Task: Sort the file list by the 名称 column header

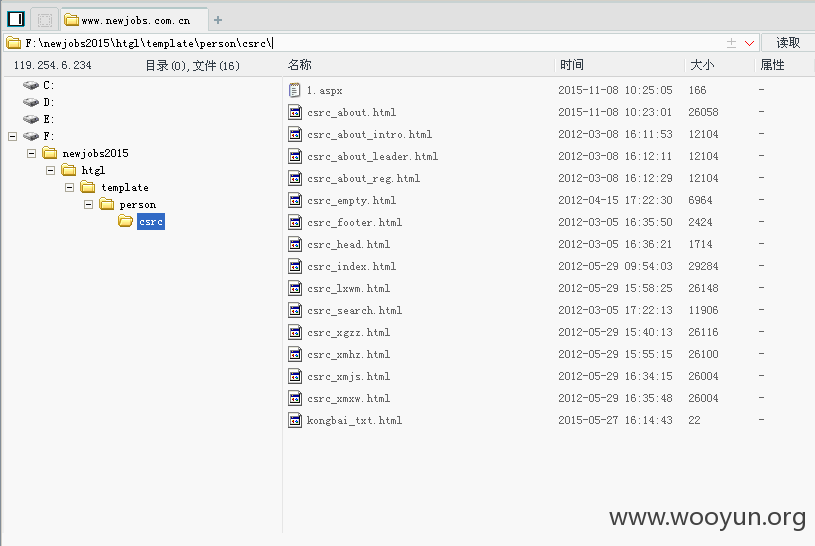Action: point(300,65)
